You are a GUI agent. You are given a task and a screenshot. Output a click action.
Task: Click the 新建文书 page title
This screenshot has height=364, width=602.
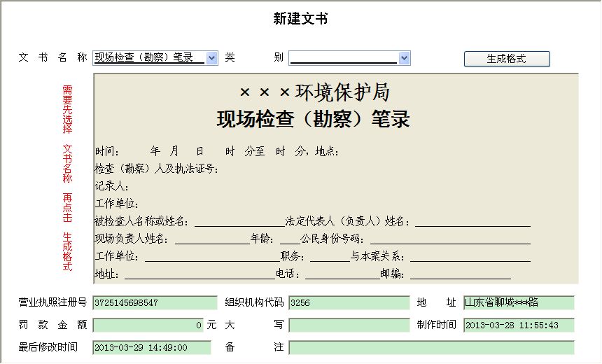click(x=300, y=18)
